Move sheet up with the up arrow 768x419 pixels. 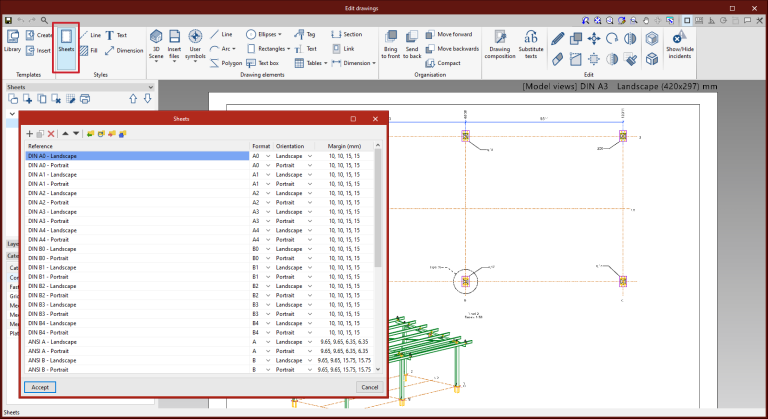64,133
